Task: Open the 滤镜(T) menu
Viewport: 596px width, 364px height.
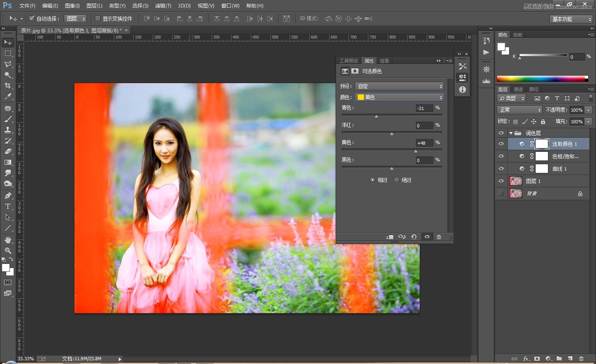Action: point(163,6)
